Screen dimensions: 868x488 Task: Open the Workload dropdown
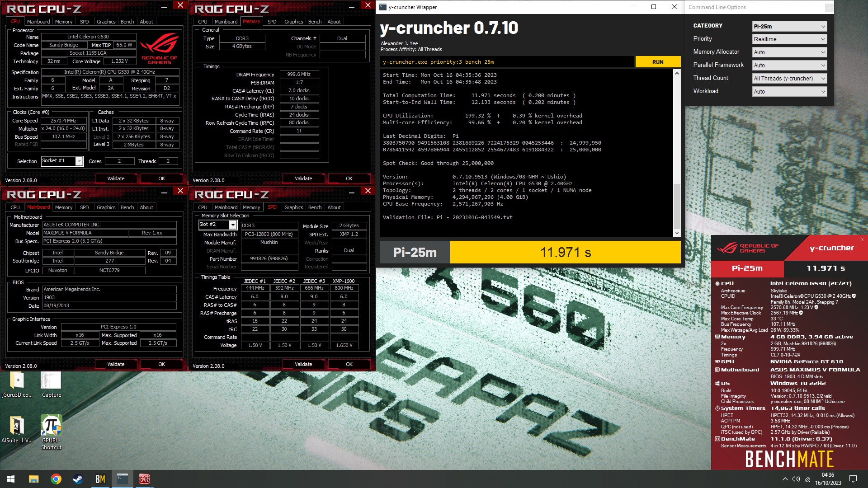coord(789,92)
